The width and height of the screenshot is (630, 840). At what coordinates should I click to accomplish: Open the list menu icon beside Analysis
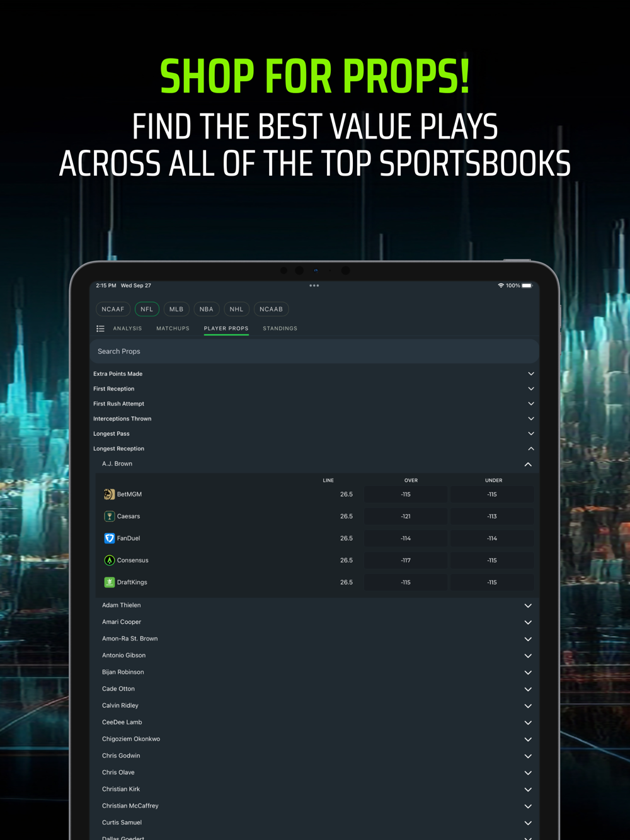coord(100,329)
